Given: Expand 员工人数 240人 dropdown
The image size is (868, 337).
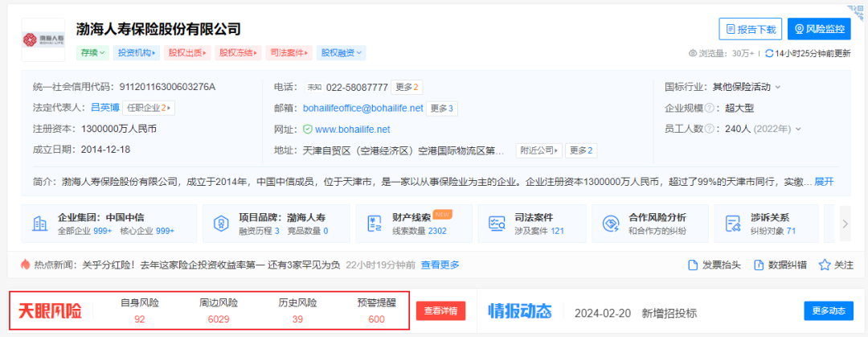Looking at the screenshot, I should coord(764,129).
